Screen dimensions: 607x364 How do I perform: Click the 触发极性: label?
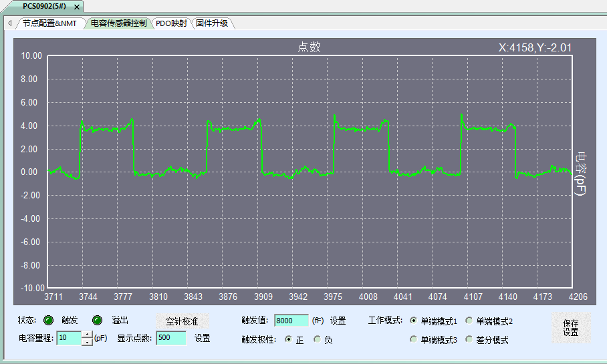tap(259, 340)
